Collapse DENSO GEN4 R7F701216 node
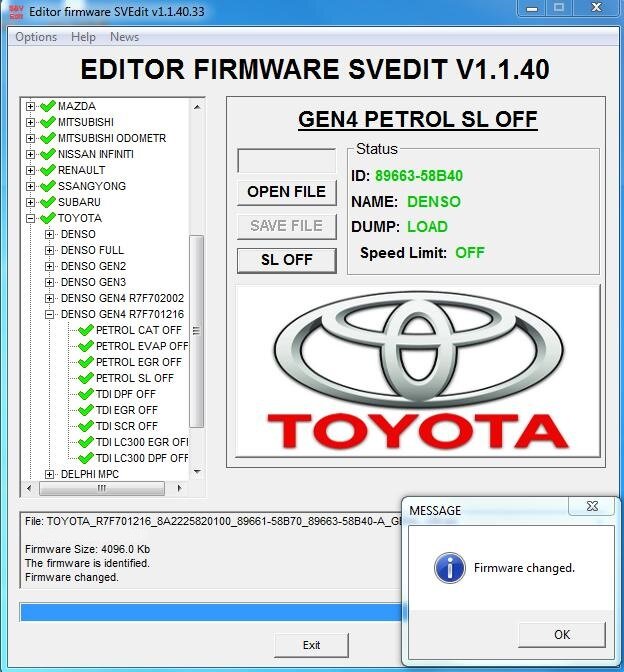624x672 pixels. (49, 315)
